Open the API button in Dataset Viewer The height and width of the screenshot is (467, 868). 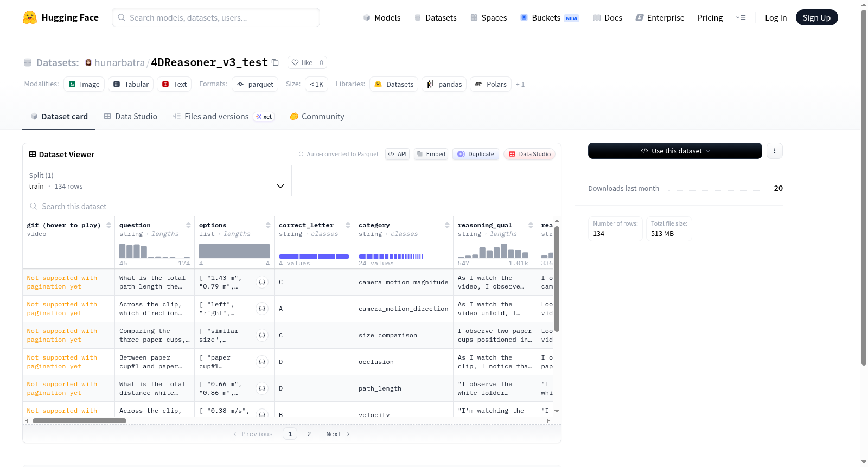pos(397,154)
